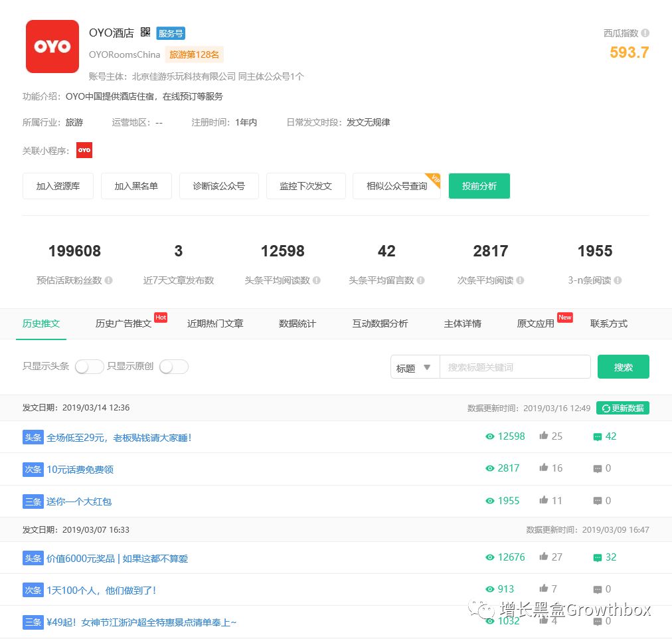Image resolution: width=672 pixels, height=639 pixels.
Task: Open article 1天100个人，他们做到了!
Action: 101,591
